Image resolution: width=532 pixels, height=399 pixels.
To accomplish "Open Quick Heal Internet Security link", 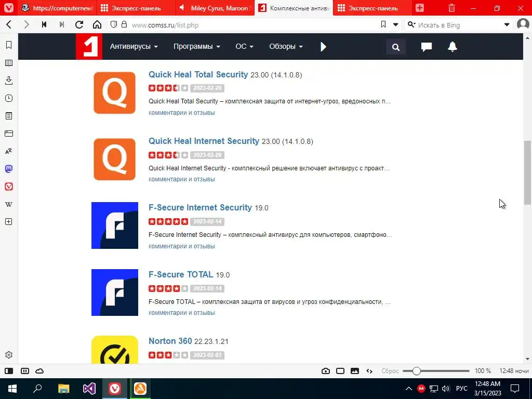I will point(204,141).
